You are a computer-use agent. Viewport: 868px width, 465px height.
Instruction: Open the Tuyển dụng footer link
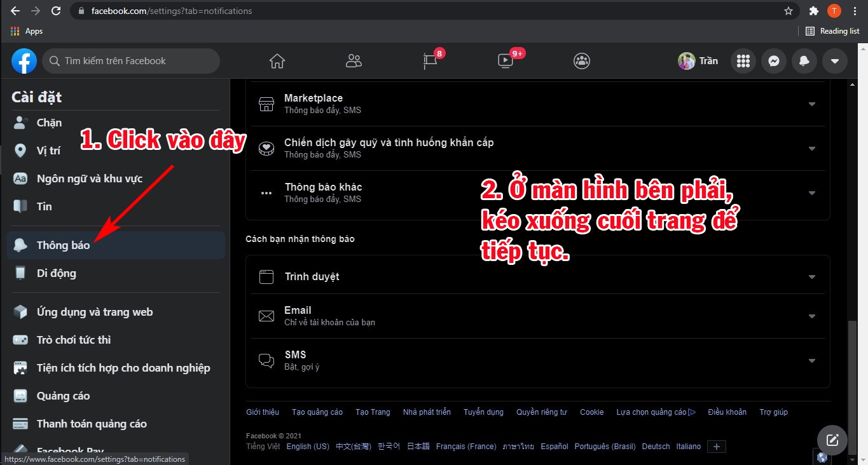click(x=483, y=412)
